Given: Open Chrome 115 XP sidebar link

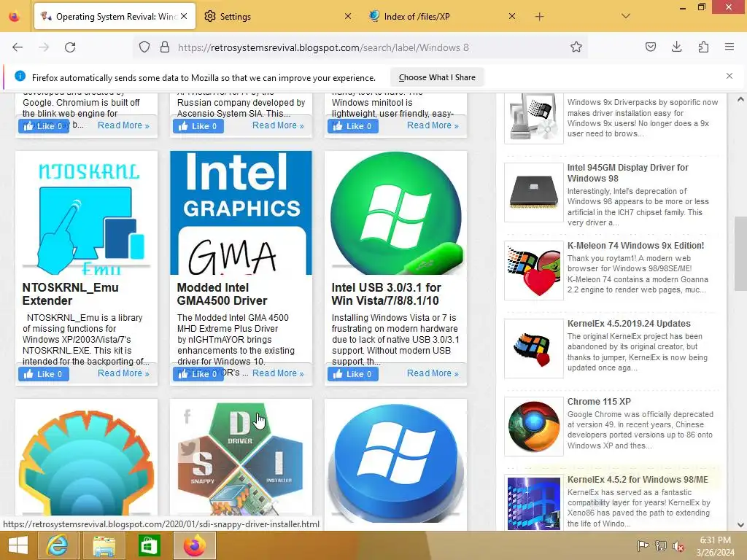Looking at the screenshot, I should (599, 402).
